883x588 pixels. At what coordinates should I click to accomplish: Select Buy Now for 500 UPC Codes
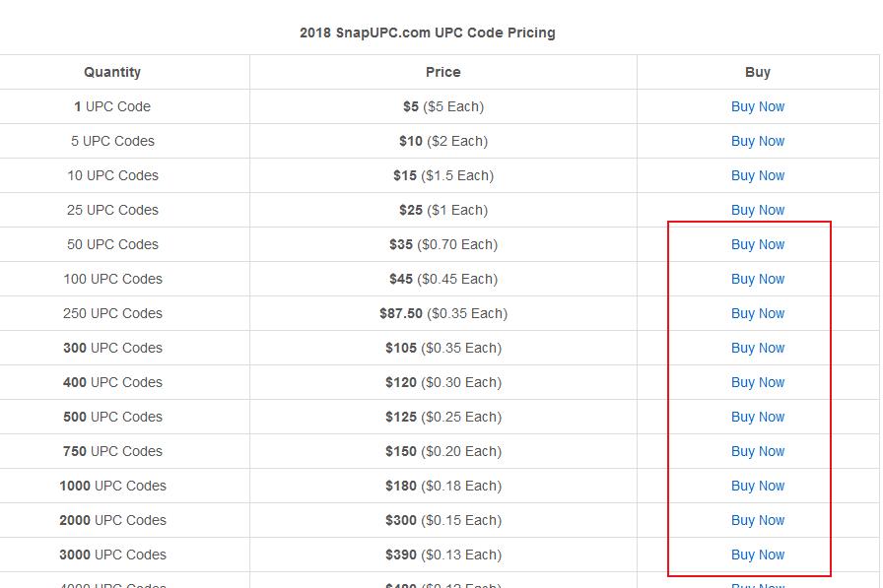[757, 417]
